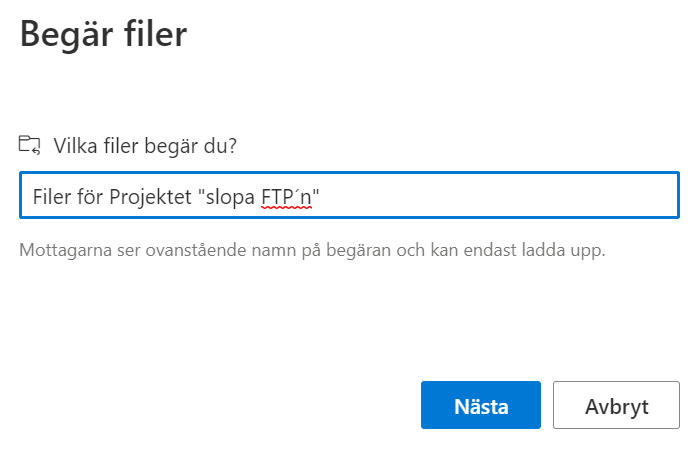Image resolution: width=697 pixels, height=465 pixels.
Task: Click the word Begär in the dialog heading
Action: tap(67, 36)
